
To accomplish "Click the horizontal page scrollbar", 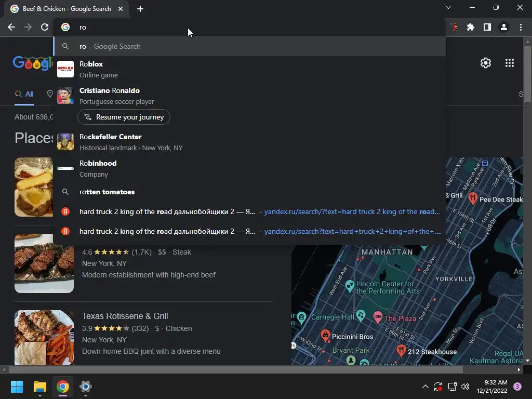I will 235,369.
